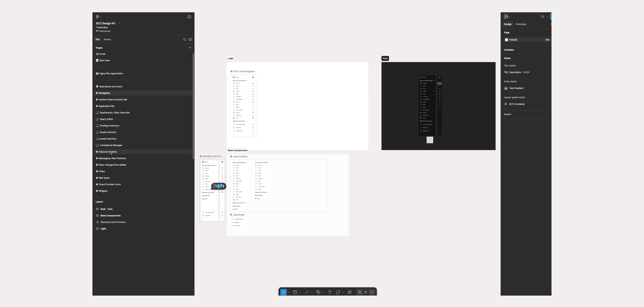Image resolution: width=644 pixels, height=307 pixels.
Task: Open the Actions components icon
Action: click(x=350, y=292)
